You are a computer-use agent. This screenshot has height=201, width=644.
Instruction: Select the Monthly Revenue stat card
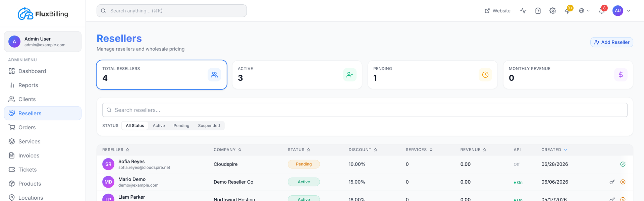[x=568, y=75]
